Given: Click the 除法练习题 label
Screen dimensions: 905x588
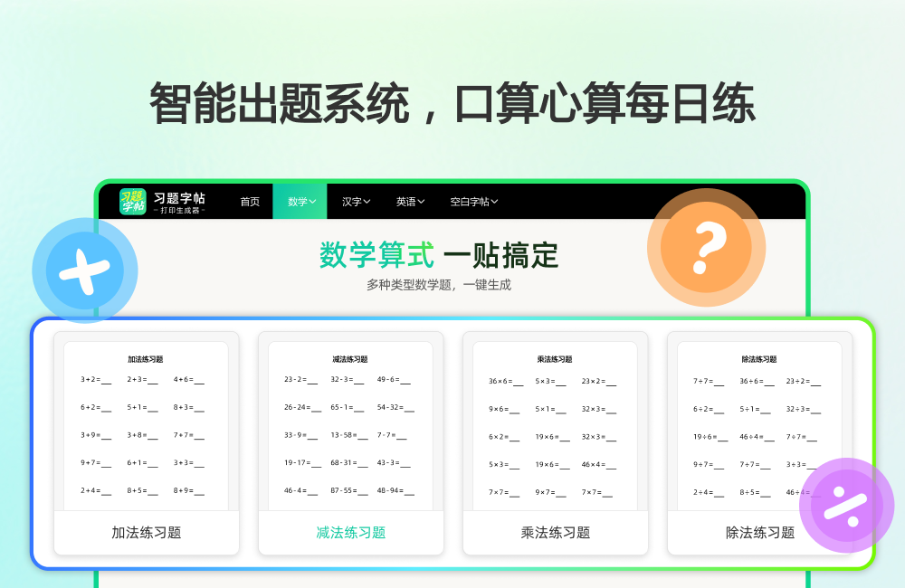Looking at the screenshot, I should pos(759,533).
